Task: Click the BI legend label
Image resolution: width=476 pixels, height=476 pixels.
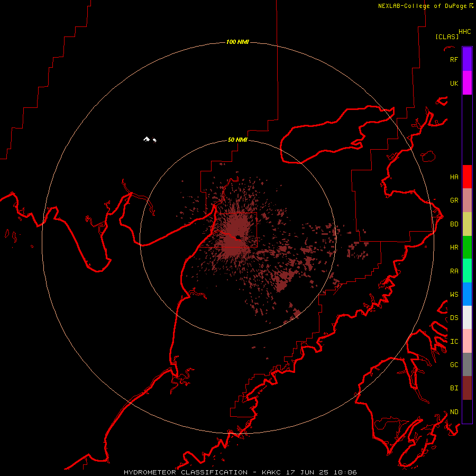Action: click(454, 388)
